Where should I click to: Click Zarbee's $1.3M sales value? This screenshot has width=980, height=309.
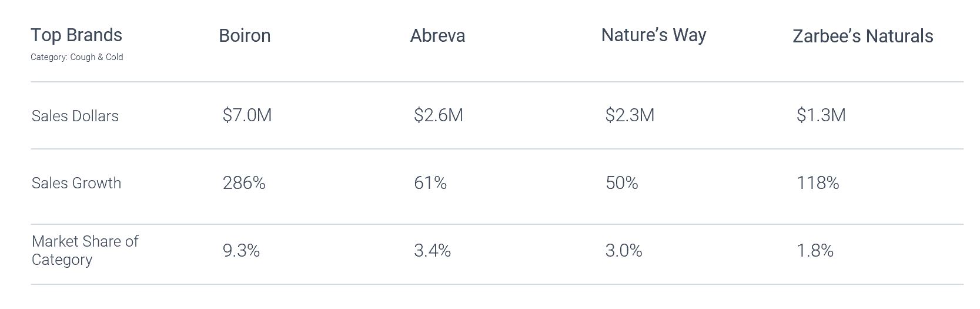point(821,115)
